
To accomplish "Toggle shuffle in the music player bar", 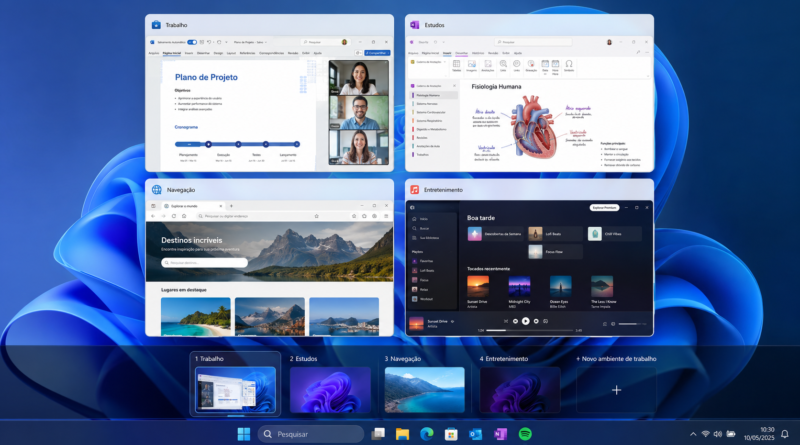I will click(506, 321).
